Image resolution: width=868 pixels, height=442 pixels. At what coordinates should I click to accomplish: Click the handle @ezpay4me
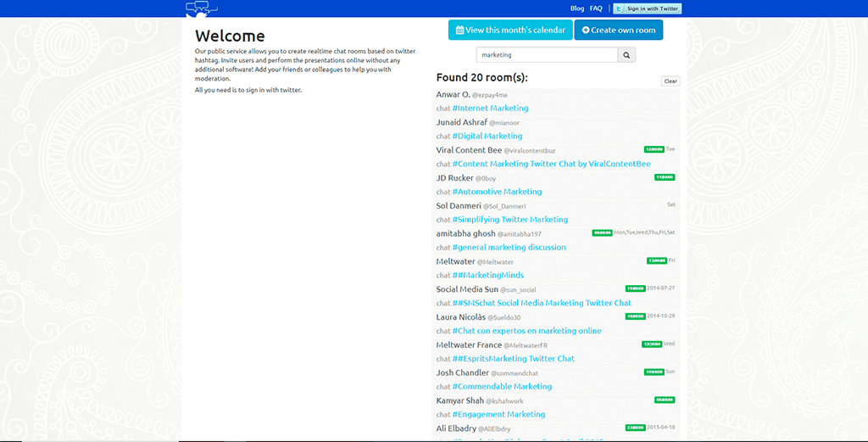click(489, 95)
